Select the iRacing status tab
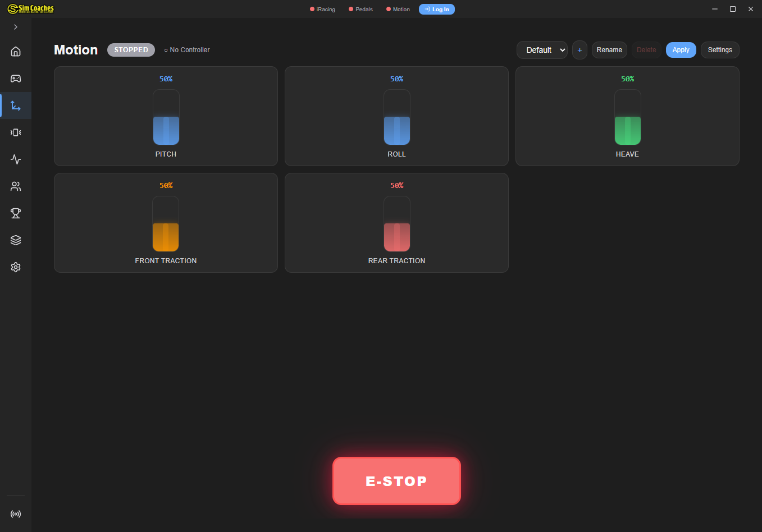The image size is (762, 532). point(323,10)
